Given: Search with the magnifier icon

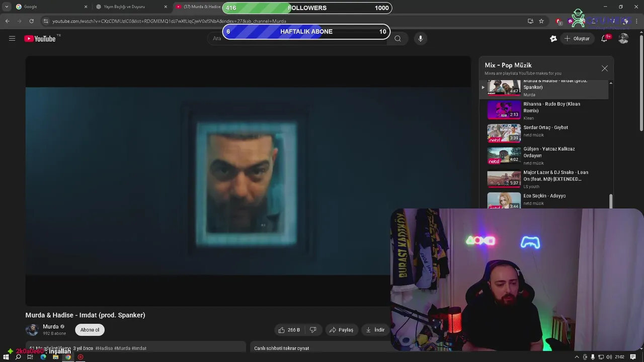Looking at the screenshot, I should click(397, 38).
